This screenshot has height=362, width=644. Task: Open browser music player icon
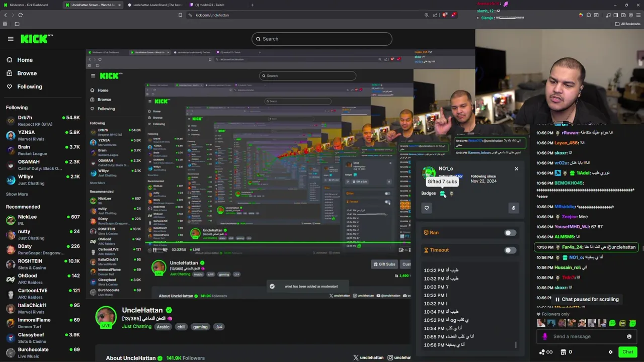coord(608,15)
